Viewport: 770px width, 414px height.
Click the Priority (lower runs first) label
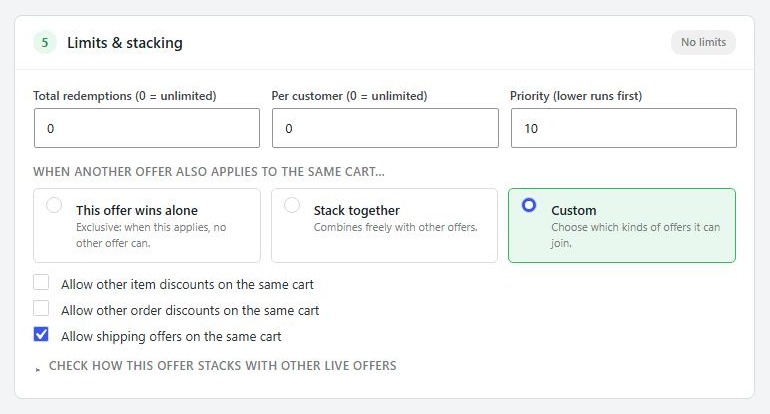576,96
